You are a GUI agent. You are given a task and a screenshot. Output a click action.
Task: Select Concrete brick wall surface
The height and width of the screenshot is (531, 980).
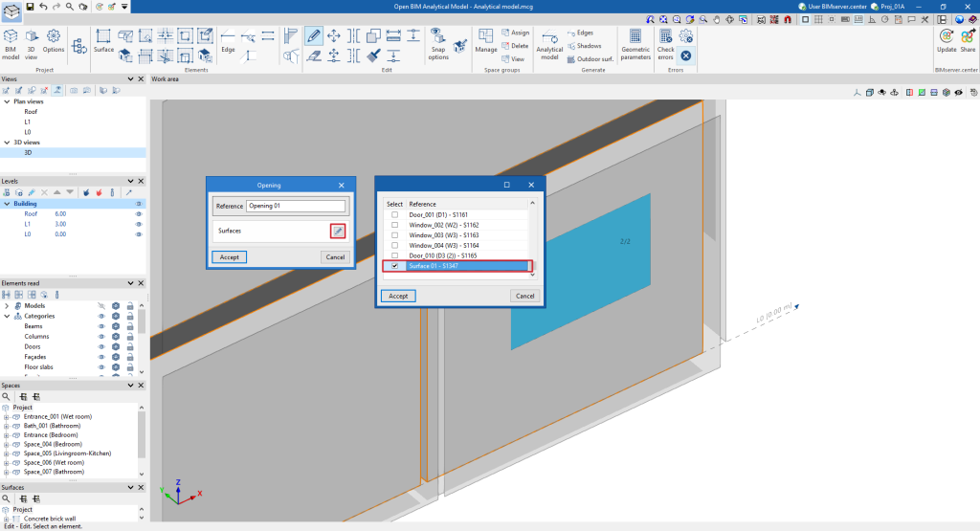point(50,519)
